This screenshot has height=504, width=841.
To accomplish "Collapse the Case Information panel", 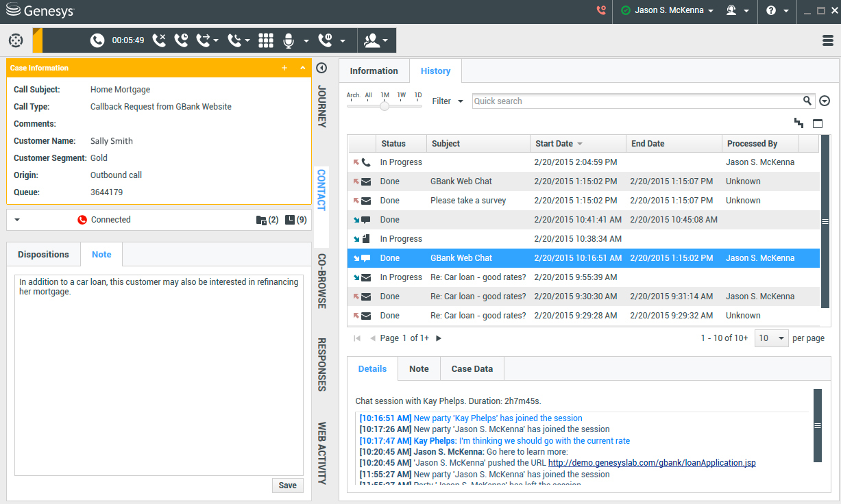I will pyautogui.click(x=302, y=68).
